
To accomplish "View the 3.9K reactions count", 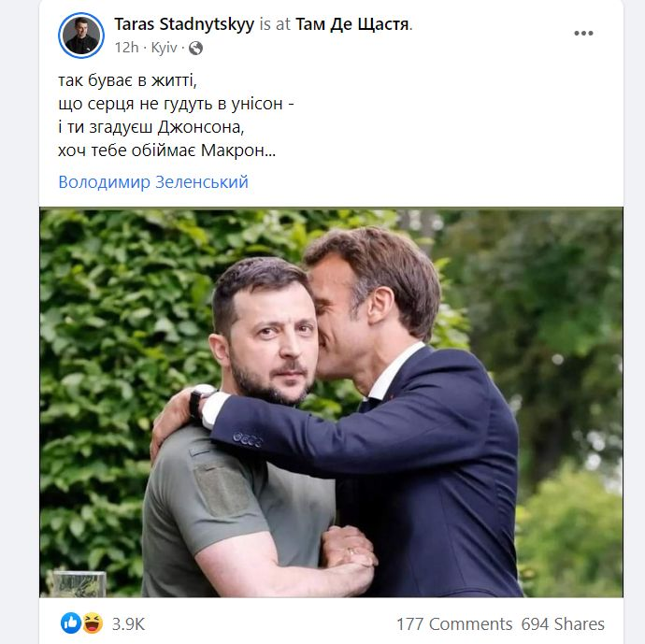I will pyautogui.click(x=128, y=623).
